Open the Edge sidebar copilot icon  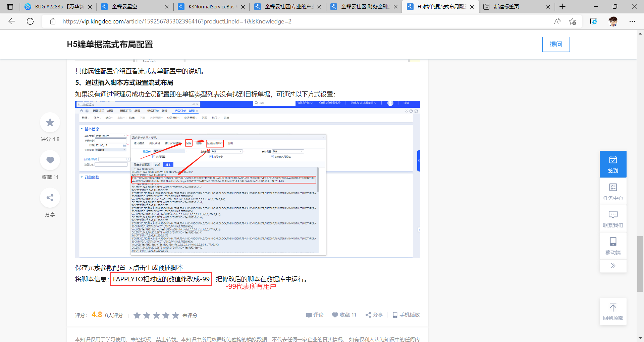pyautogui.click(x=593, y=21)
